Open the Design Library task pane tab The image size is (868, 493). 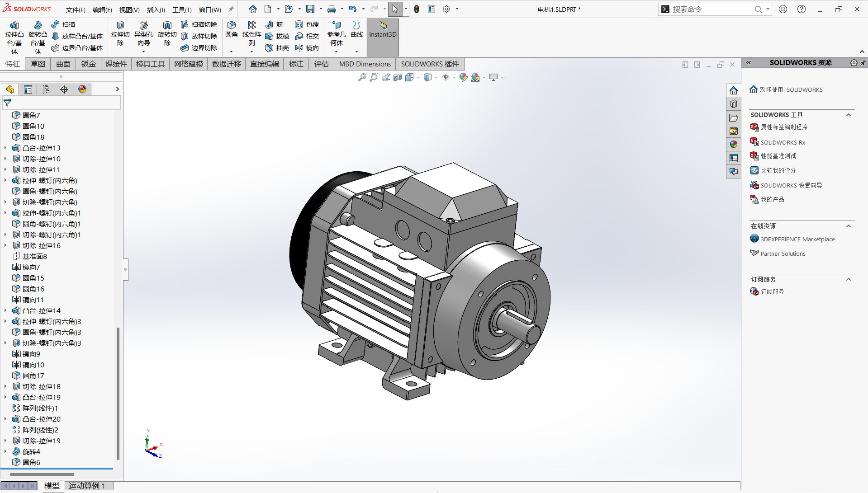click(734, 104)
